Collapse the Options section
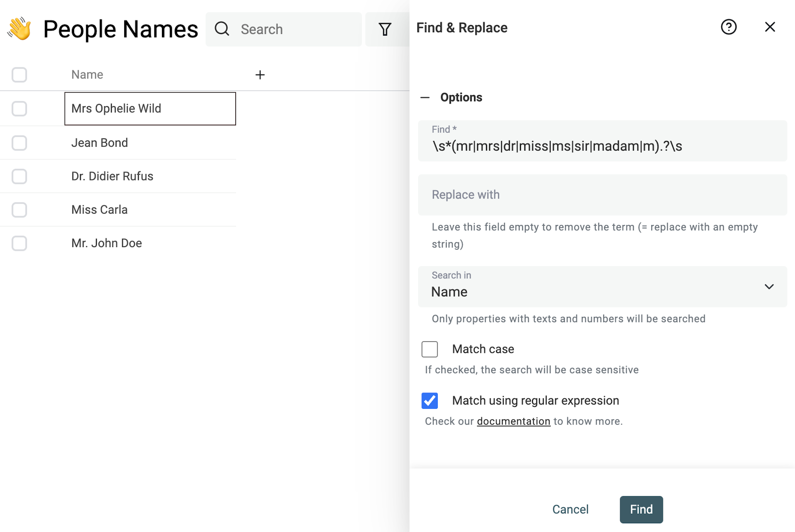Viewport: 795px width, 532px height. pyautogui.click(x=425, y=97)
